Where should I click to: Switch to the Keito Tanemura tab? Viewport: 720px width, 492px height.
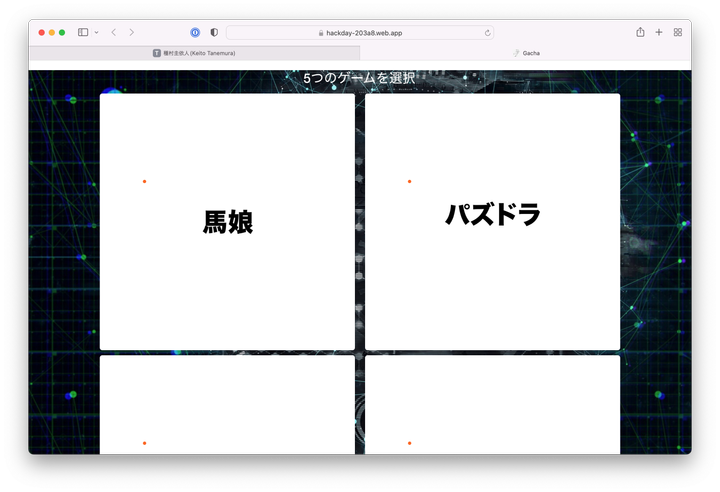[x=194, y=53]
